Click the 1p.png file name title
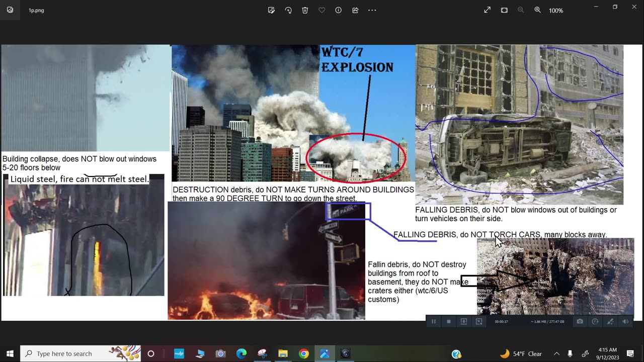The width and height of the screenshot is (644, 362). pyautogui.click(x=36, y=10)
